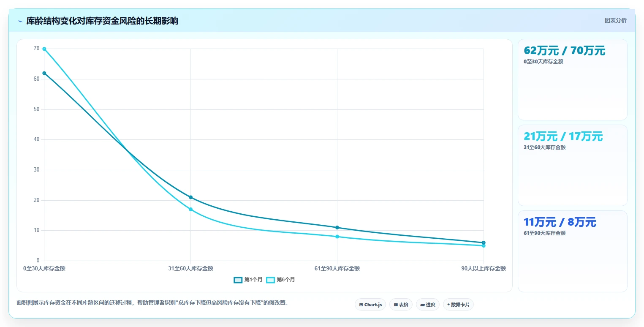Image resolution: width=644 pixels, height=327 pixels.
Task: Click the x-axis label 90天以上库存金额
Action: [x=484, y=268]
